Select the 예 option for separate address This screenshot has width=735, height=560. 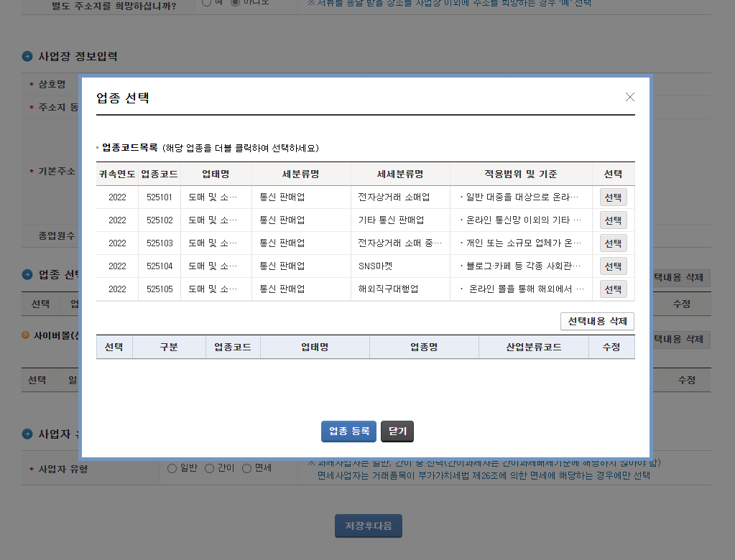coord(207,2)
